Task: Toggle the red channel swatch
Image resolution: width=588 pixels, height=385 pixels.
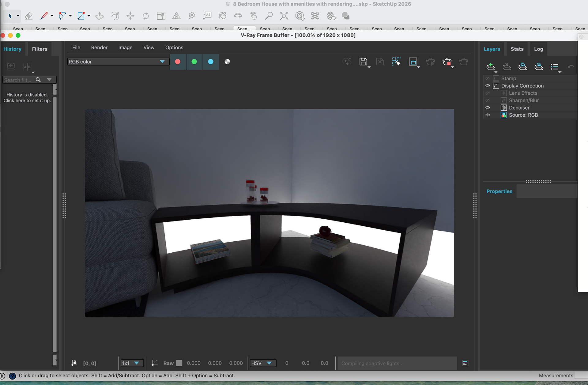Action: [178, 62]
